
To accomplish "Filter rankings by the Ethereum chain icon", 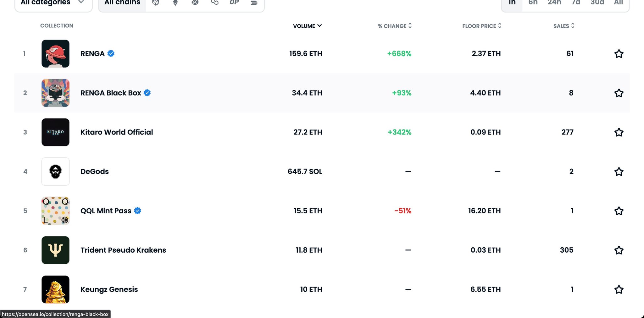I will pyautogui.click(x=175, y=3).
